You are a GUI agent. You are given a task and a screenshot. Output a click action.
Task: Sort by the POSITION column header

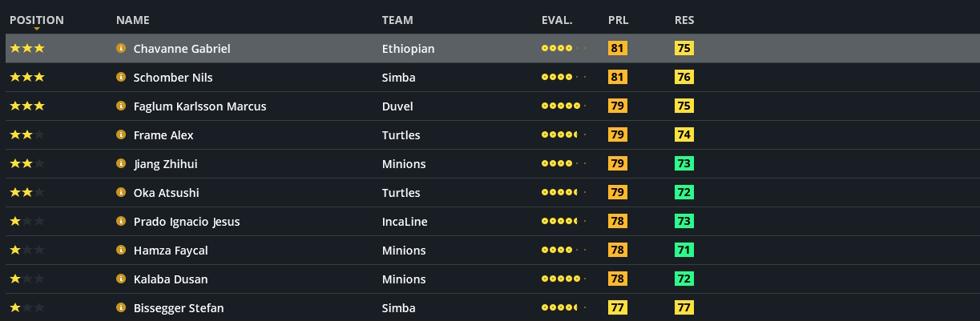click(37, 20)
